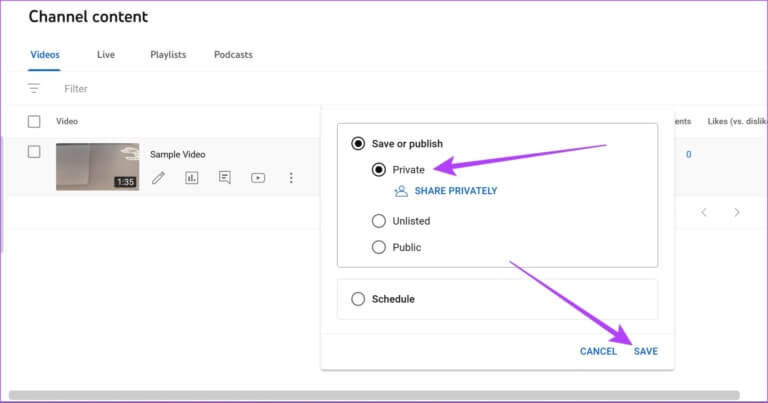Open the Podcasts tab
The image size is (768, 403).
[233, 55]
